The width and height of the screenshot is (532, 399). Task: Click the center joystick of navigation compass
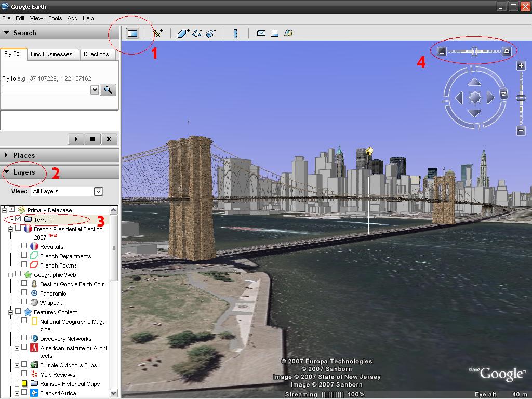pos(475,98)
